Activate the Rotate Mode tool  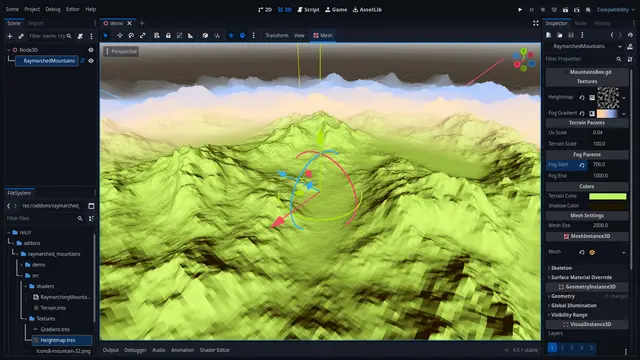(x=131, y=36)
